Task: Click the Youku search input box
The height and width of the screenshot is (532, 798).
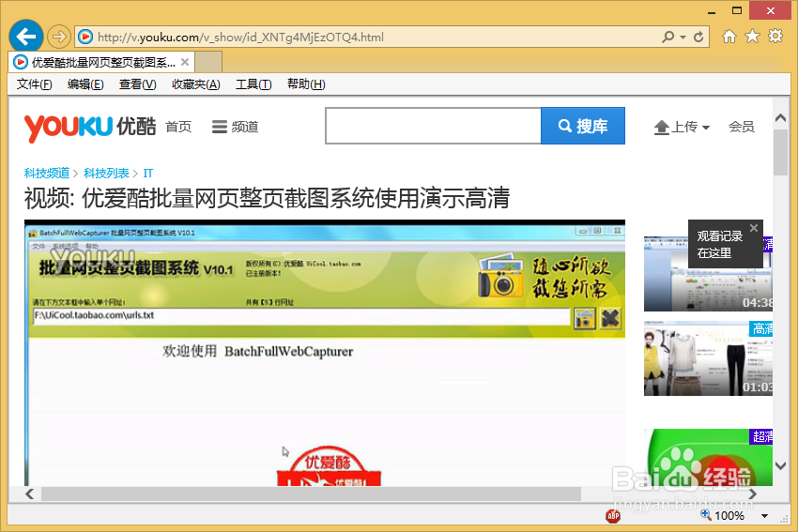Action: pyautogui.click(x=433, y=126)
